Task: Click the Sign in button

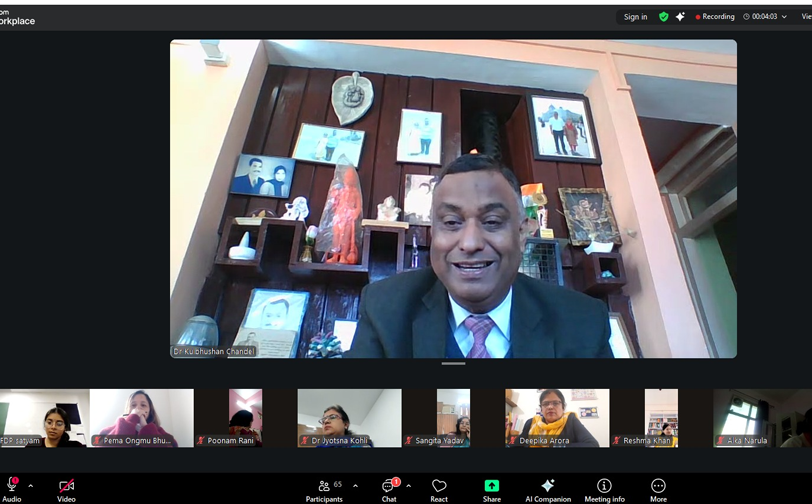Action: [x=635, y=17]
